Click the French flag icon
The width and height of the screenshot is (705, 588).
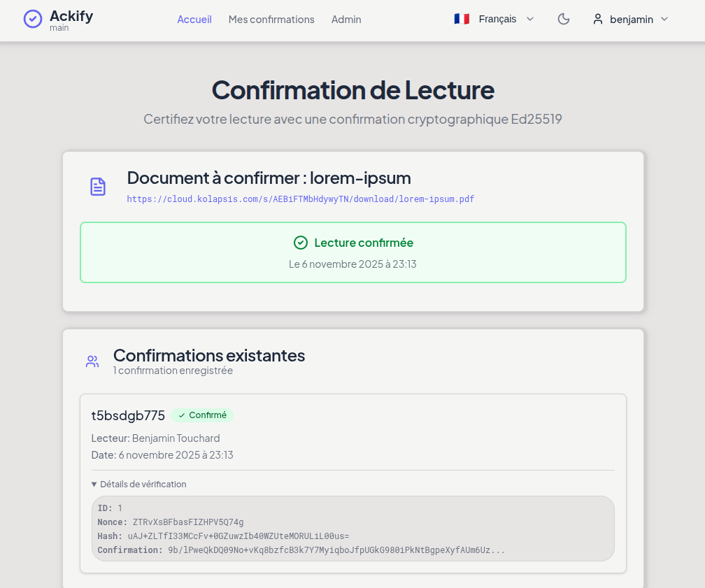point(462,20)
